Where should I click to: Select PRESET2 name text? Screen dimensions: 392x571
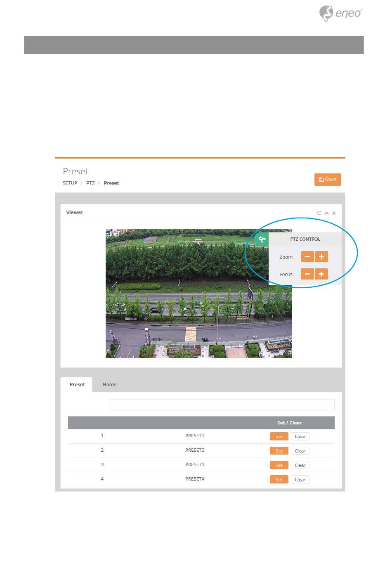(195, 450)
